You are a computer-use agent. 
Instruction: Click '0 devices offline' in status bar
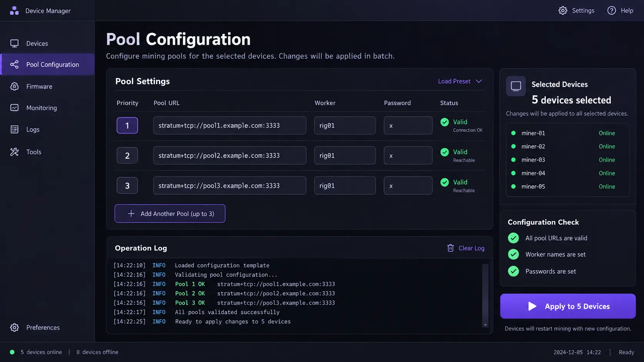tap(97, 352)
